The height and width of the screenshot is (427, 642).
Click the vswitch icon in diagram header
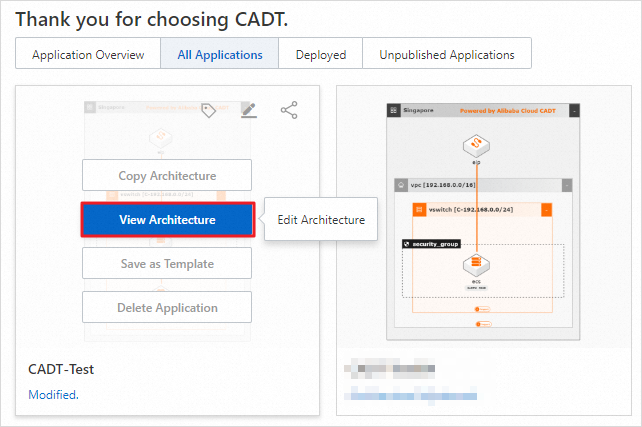419,210
